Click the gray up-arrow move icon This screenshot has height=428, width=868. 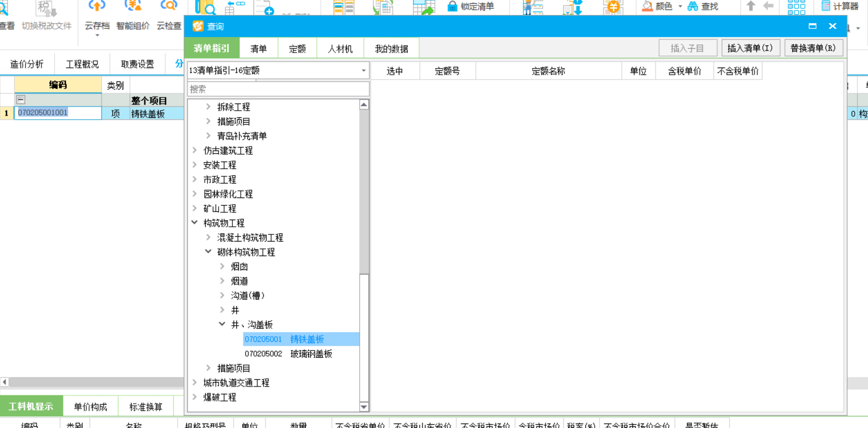tap(751, 6)
